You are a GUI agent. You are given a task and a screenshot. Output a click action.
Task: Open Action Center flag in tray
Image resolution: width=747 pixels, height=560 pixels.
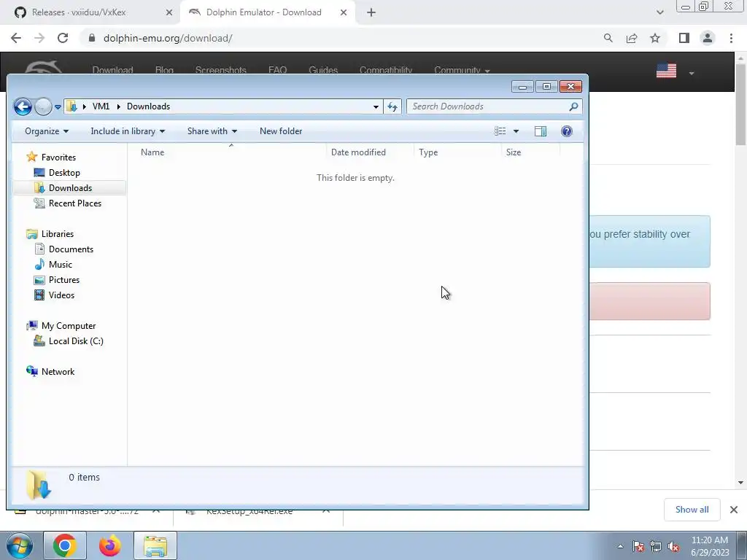click(x=638, y=546)
